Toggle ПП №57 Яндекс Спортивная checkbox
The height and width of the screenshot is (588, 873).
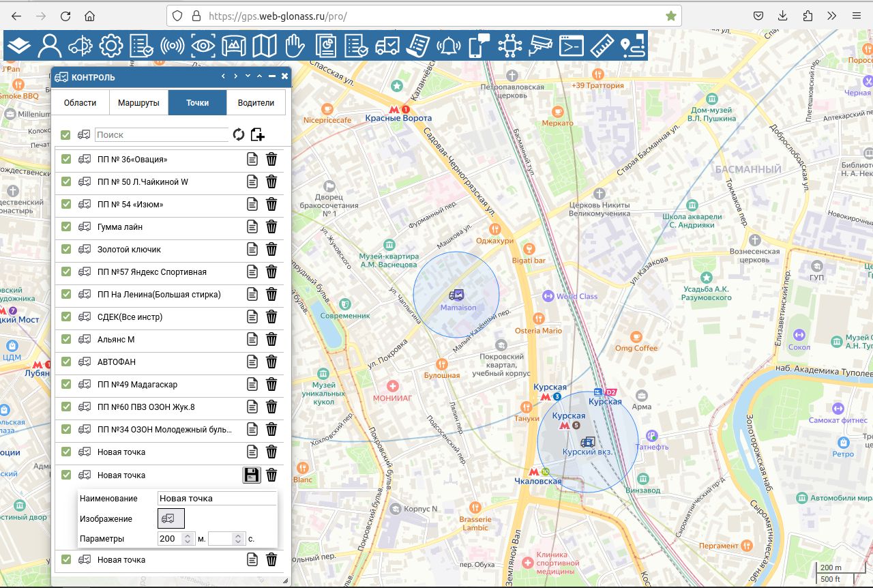point(66,272)
